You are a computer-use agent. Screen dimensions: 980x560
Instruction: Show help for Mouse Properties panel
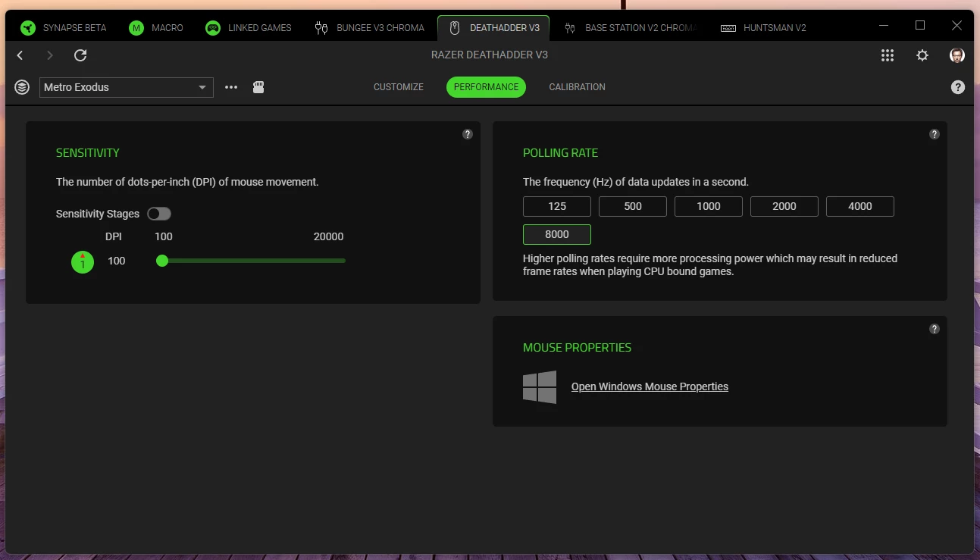[x=935, y=329]
